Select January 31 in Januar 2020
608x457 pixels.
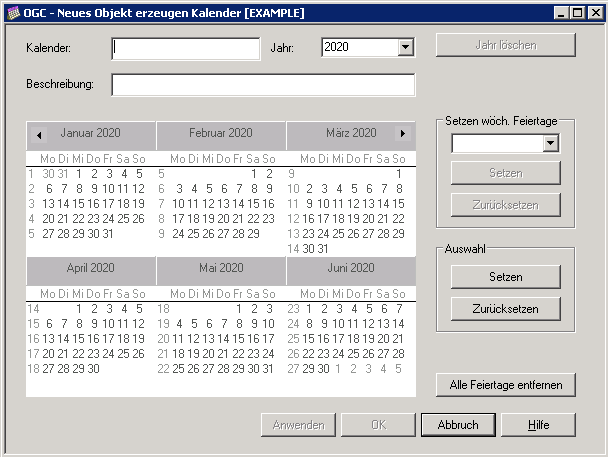click(108, 234)
